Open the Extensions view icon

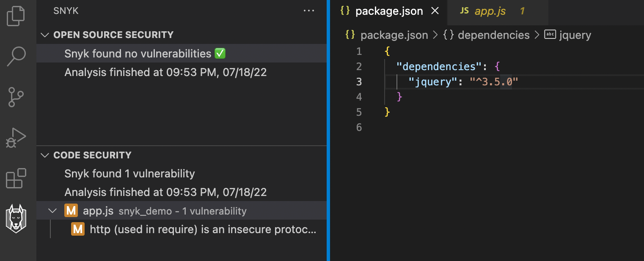coord(16,178)
